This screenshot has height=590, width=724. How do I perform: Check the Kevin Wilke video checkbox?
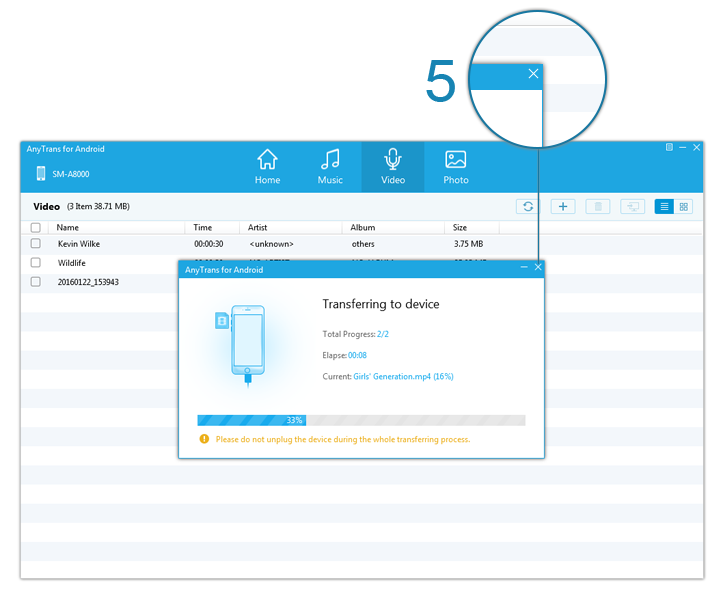(36, 243)
